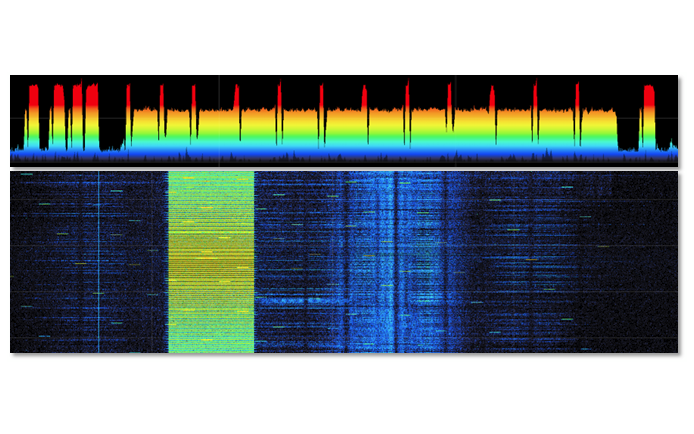
Task: Click the bright horizontal streak right of the yellow band
Action: [x=290, y=299]
